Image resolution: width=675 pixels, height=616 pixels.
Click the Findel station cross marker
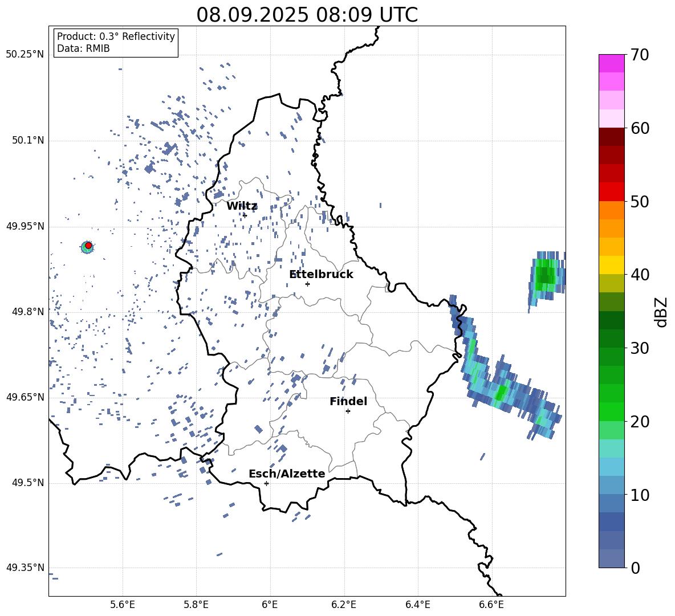click(348, 411)
